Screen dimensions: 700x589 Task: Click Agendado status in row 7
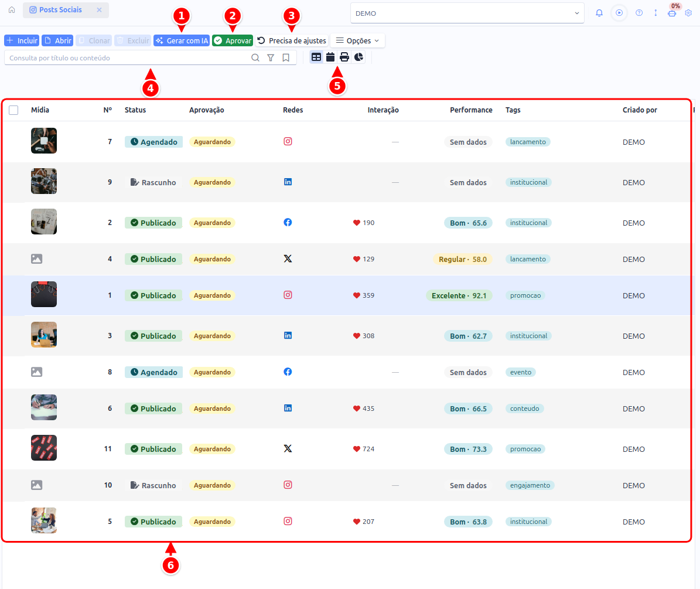[153, 142]
